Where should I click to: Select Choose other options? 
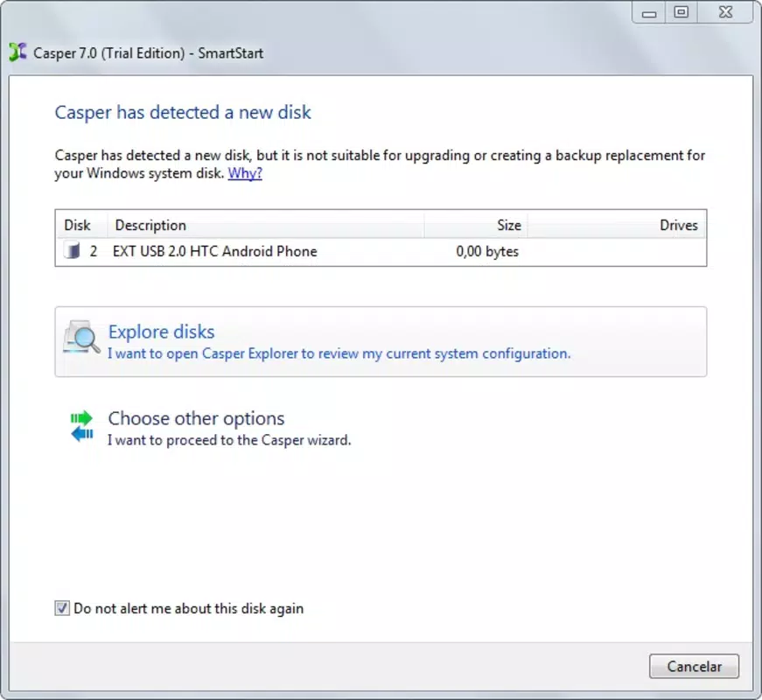[x=381, y=428]
